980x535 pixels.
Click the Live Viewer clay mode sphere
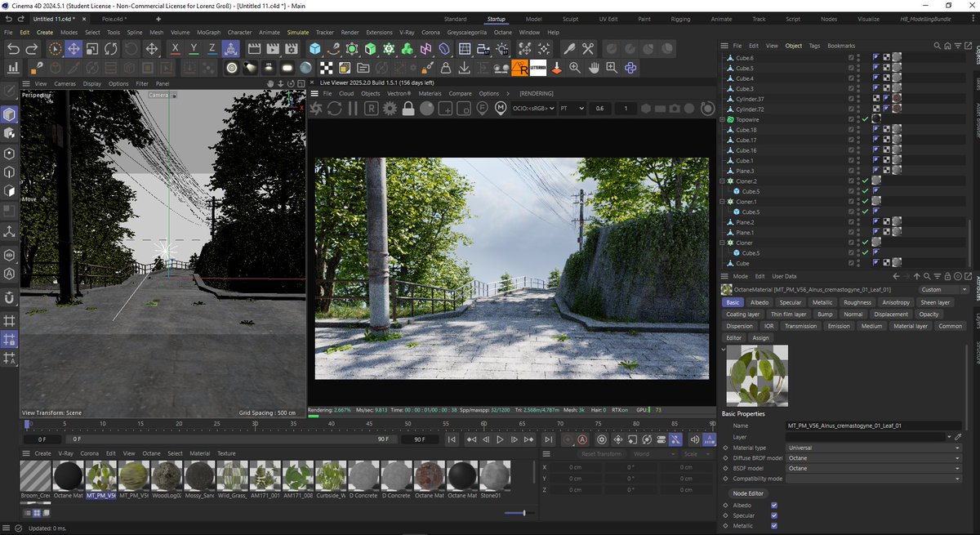(426, 108)
